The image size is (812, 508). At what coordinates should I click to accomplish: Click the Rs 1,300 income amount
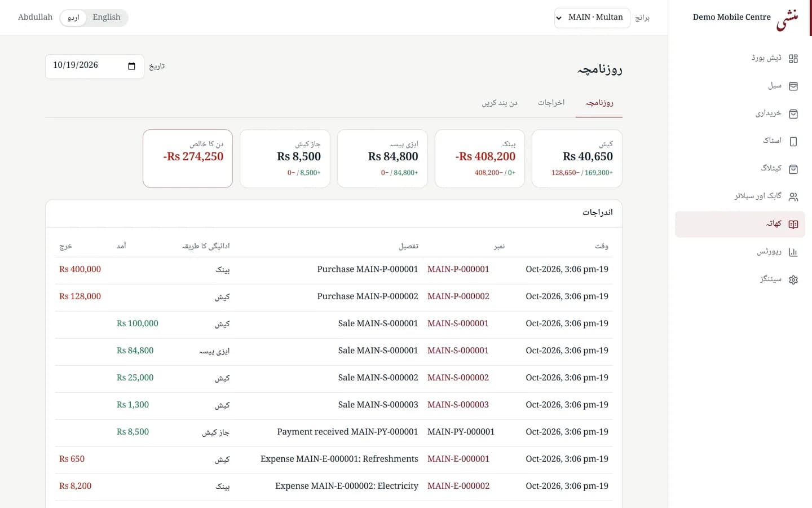point(133,405)
